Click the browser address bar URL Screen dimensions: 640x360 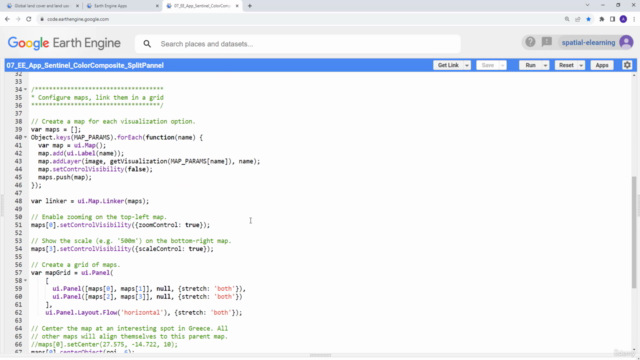[x=78, y=19]
